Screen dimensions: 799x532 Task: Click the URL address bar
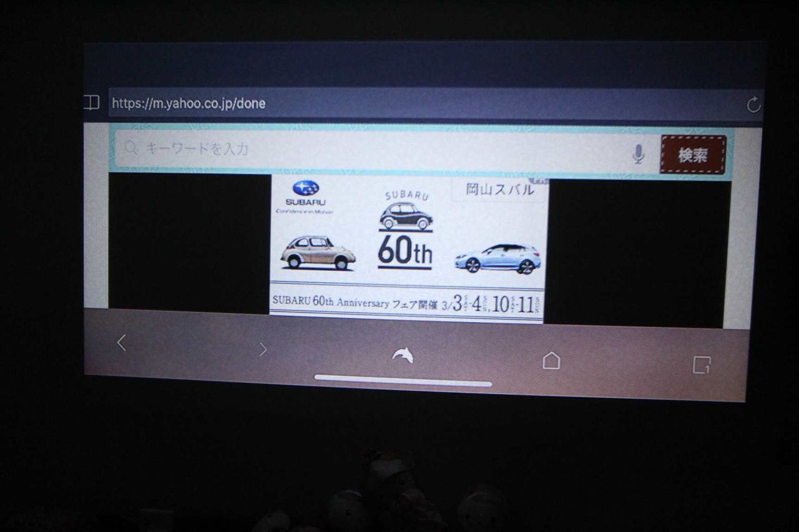click(x=428, y=103)
